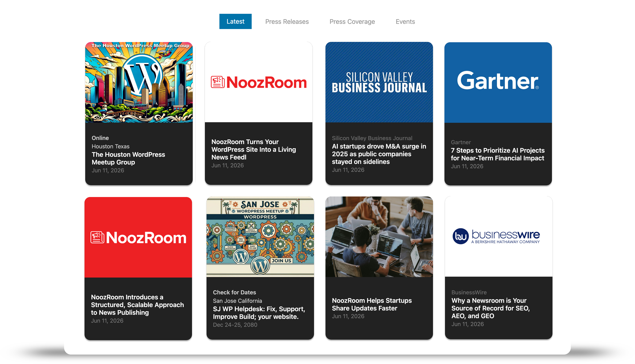This screenshot has width=635, height=364.
Task: Click the San Jose WordPress Meetup poster
Action: coord(260,237)
